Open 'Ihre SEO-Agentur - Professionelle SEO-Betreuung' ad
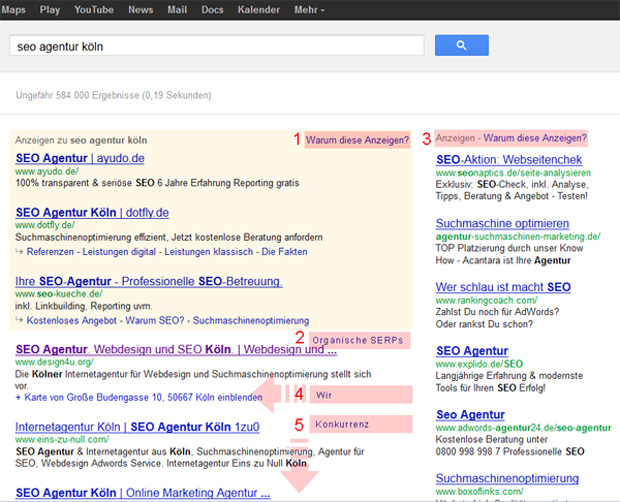The image size is (620, 502). 149,281
